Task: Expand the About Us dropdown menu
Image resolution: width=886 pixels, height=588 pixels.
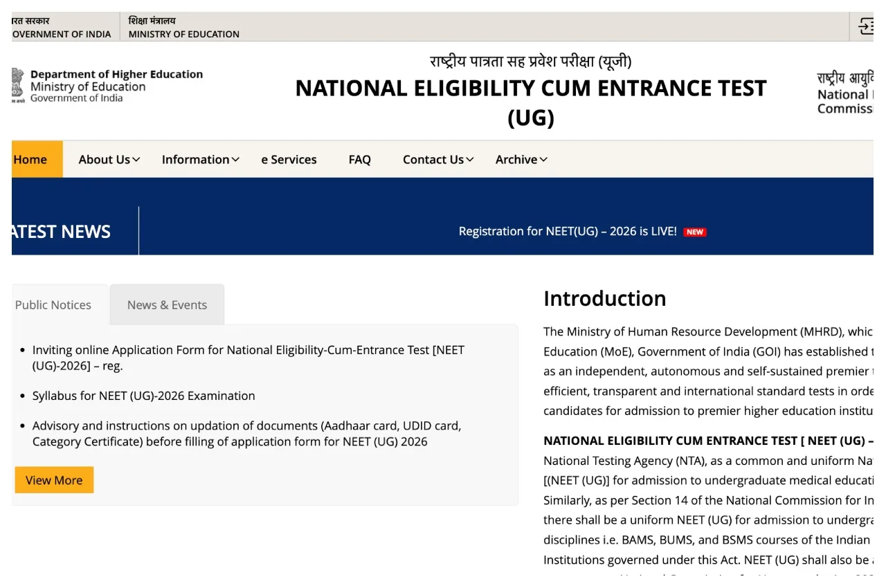Action: [x=109, y=159]
